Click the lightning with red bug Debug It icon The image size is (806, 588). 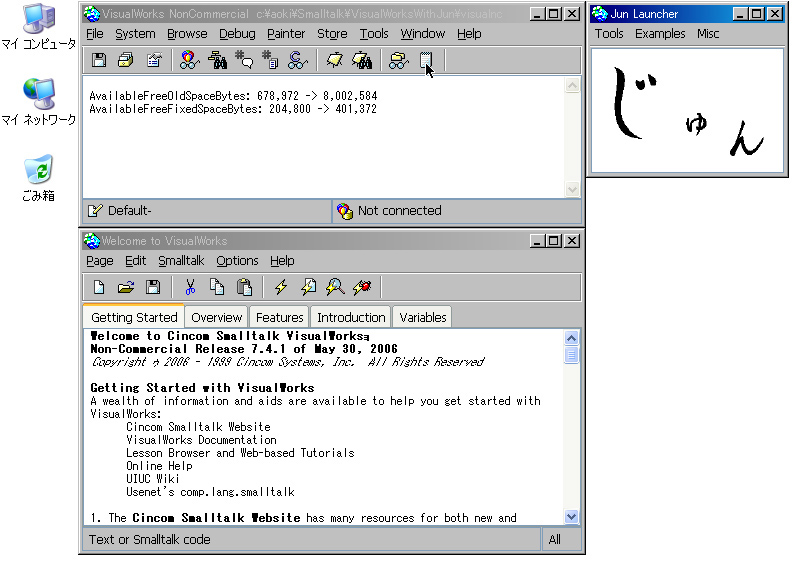click(x=362, y=287)
